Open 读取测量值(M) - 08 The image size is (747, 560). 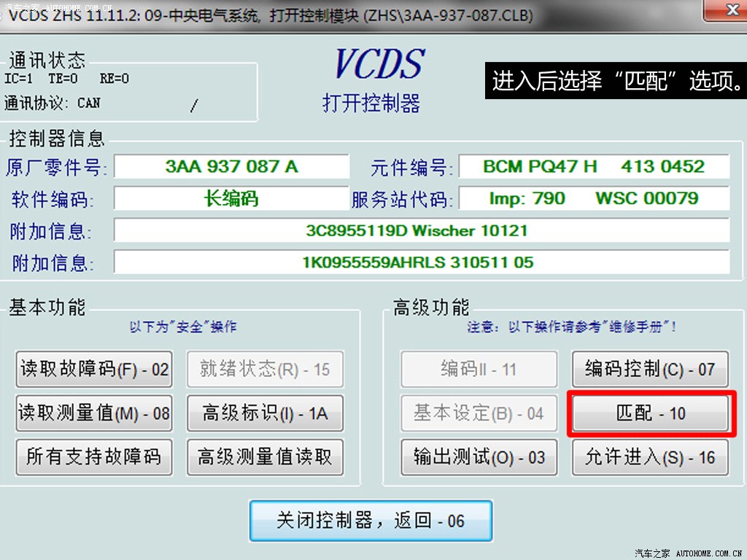(94, 413)
